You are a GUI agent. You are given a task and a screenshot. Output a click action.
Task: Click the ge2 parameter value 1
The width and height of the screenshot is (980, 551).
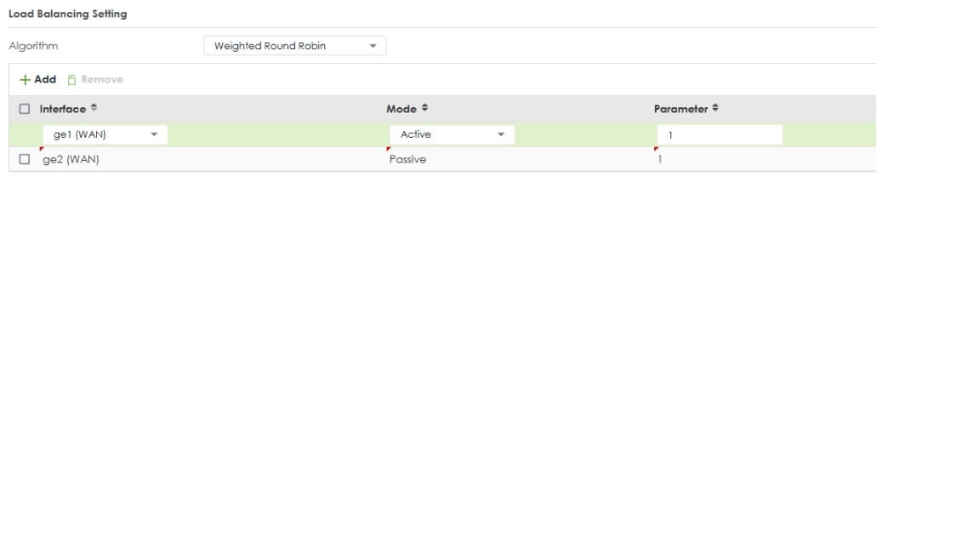pos(659,159)
